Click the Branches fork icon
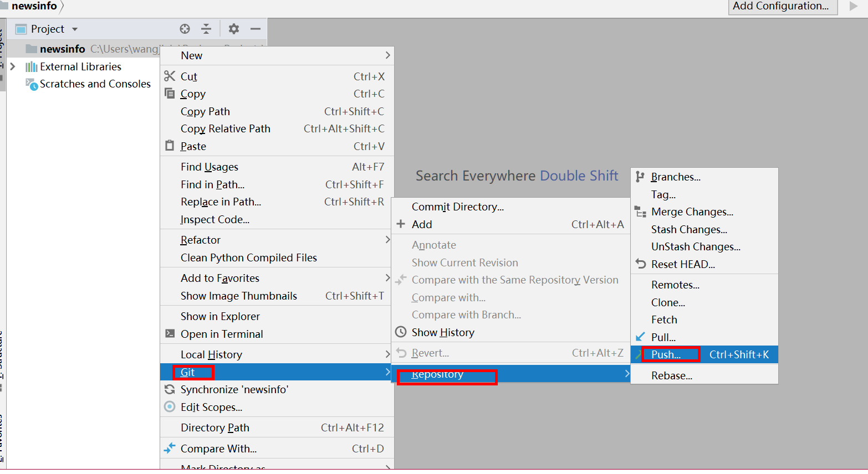The image size is (868, 474). pyautogui.click(x=640, y=177)
